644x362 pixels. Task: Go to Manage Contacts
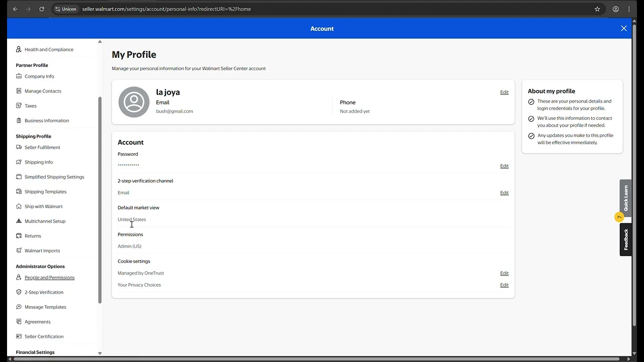pos(43,91)
